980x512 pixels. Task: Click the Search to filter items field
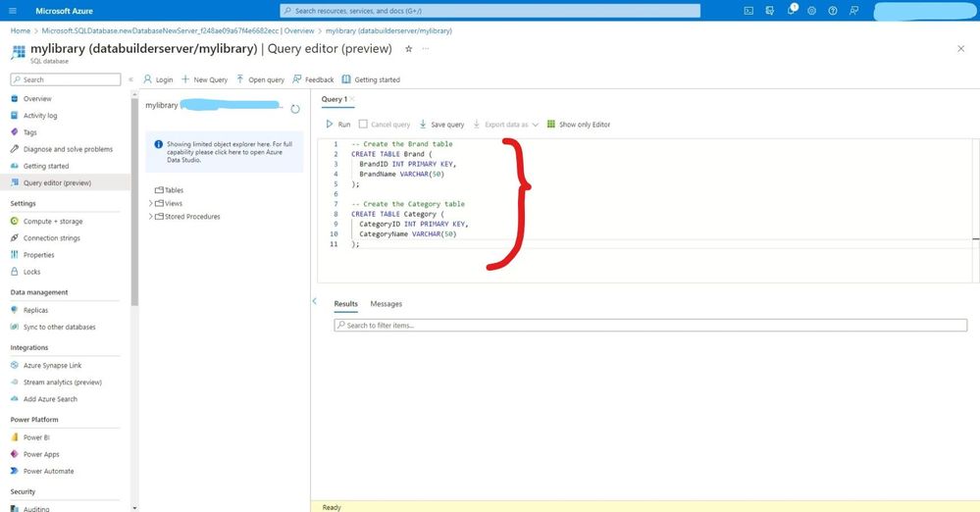[650, 325]
